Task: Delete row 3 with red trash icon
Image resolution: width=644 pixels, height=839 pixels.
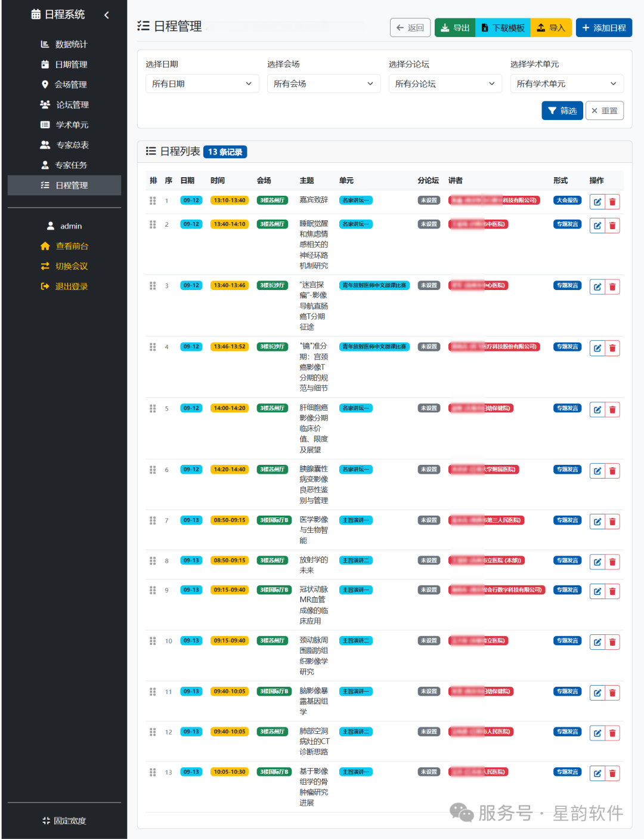Action: click(x=612, y=287)
